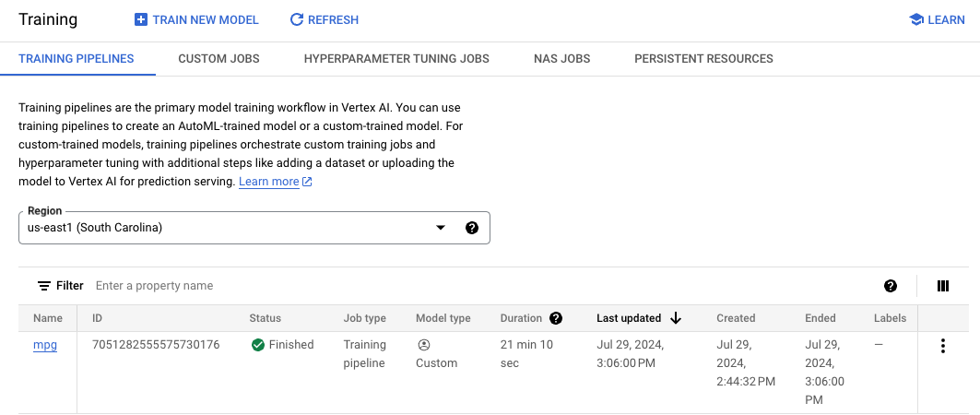980x415 pixels.
Task: Click the Duration column help icon
Action: coord(556,318)
